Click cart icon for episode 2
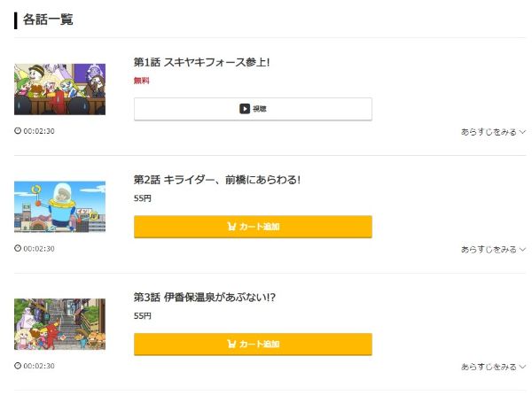Screen dimensions: 532x395 [231, 227]
